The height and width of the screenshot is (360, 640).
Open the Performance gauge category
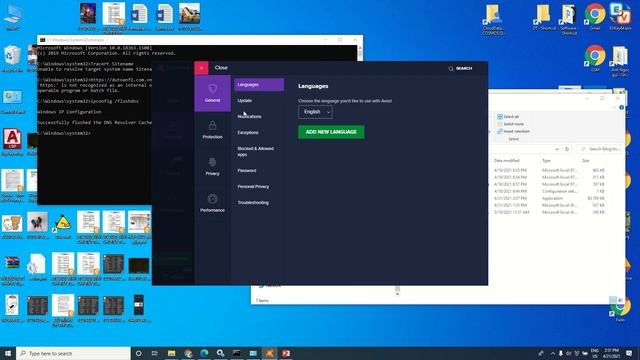212,203
